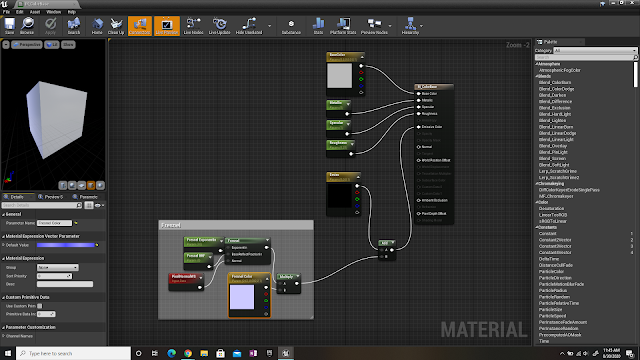The height and width of the screenshot is (360, 640).
Task: Click the Save toolbar icon
Action: click(9, 26)
